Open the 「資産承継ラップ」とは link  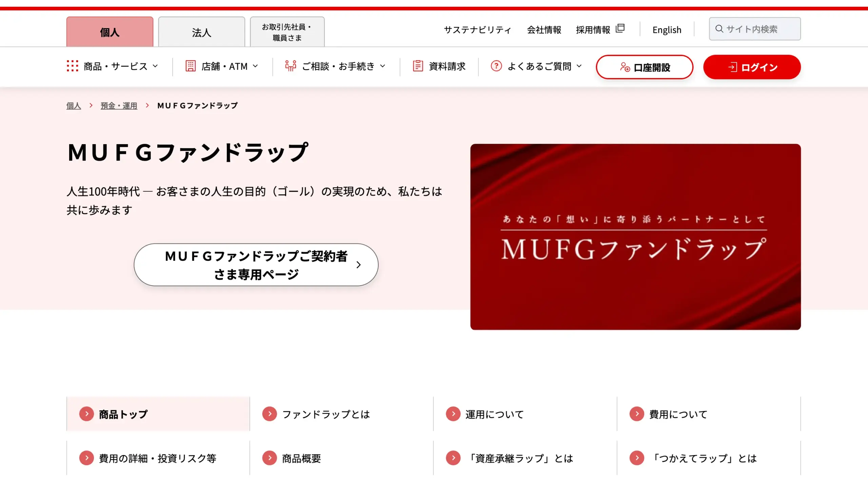click(525, 458)
